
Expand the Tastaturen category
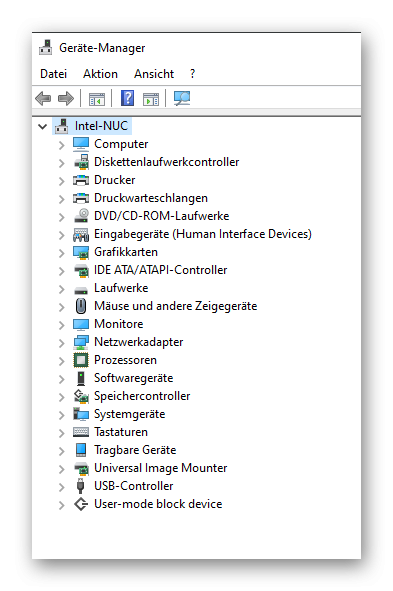coord(62,433)
